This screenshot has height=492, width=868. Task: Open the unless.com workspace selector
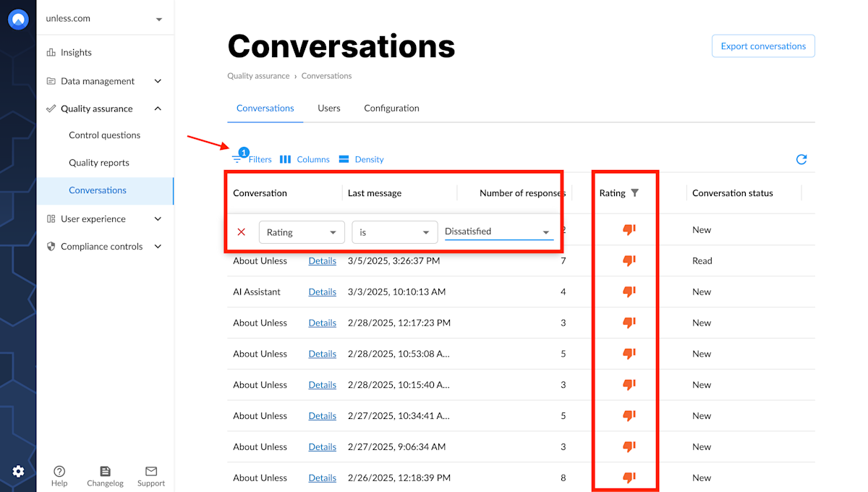(x=105, y=20)
